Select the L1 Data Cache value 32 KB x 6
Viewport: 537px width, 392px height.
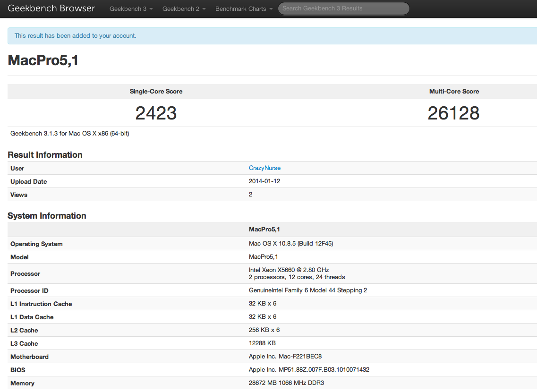[262, 317]
